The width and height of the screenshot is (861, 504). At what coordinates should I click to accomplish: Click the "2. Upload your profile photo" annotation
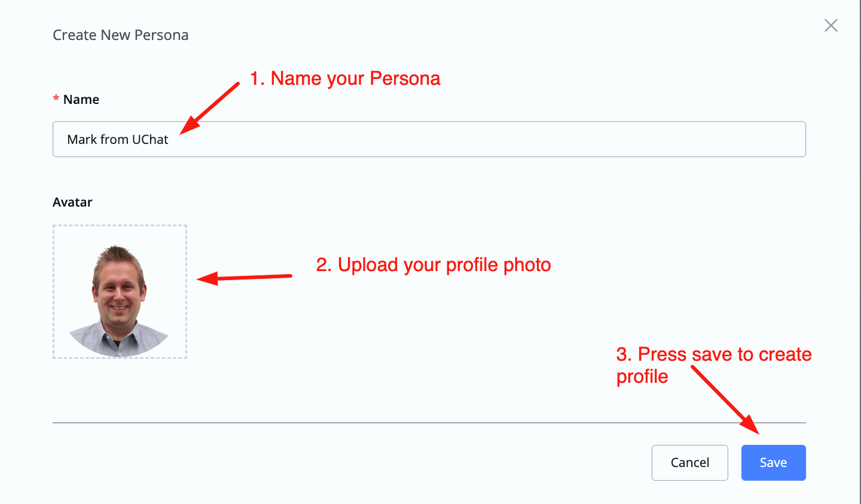tap(434, 265)
